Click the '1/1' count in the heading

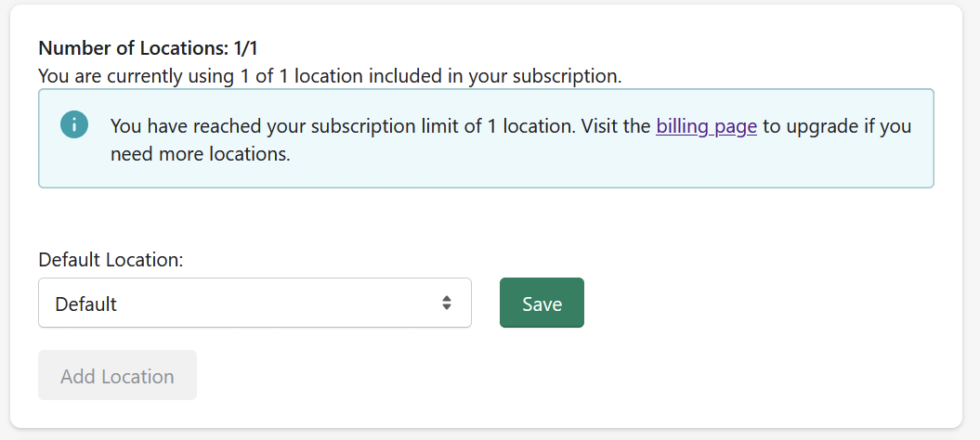245,48
